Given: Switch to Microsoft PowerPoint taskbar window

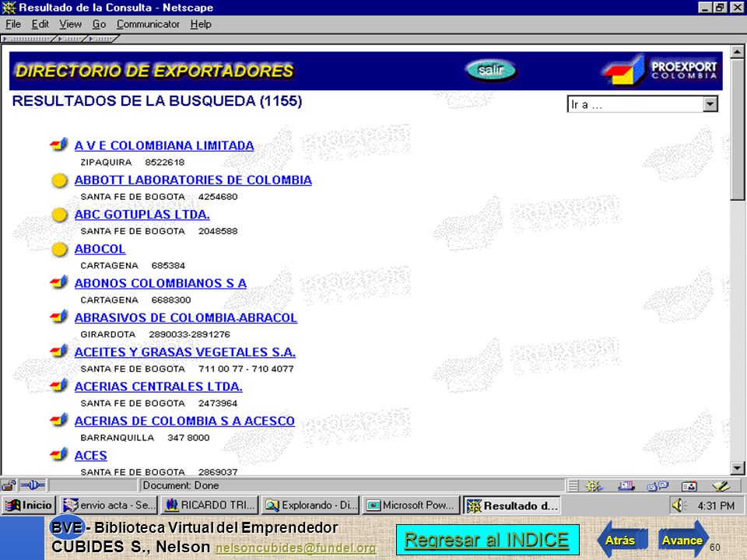Looking at the screenshot, I should coord(412,506).
